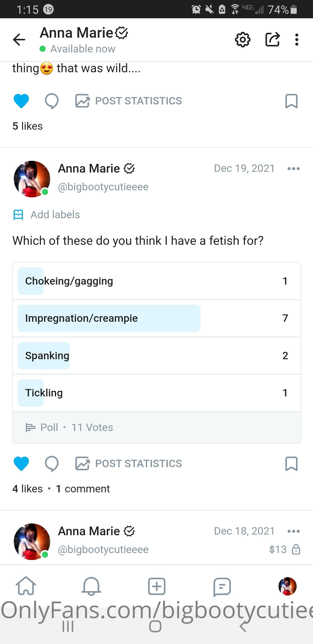Screen dimensions: 313x644
Task: Open the messages chat icon
Action: [222, 586]
